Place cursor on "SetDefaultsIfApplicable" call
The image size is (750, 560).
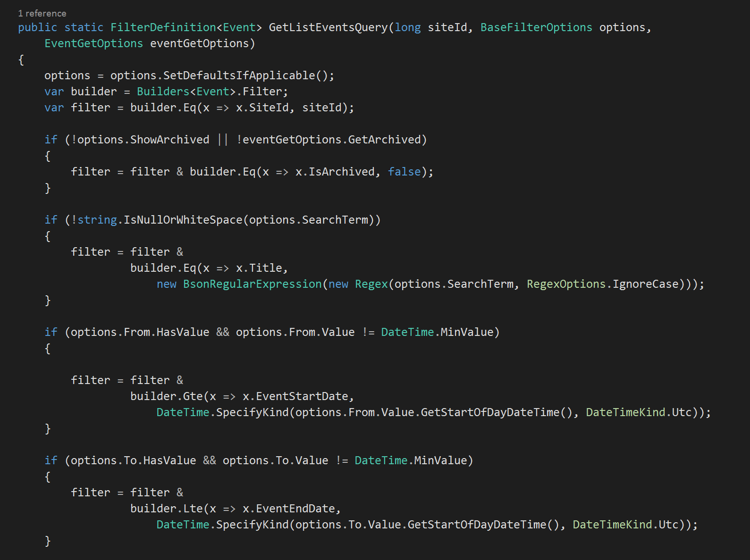tap(239, 75)
